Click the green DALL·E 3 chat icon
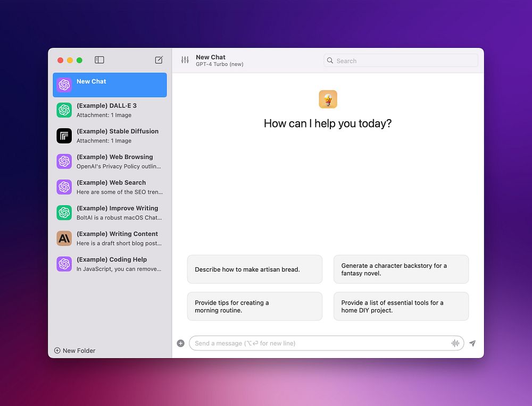 coord(64,110)
